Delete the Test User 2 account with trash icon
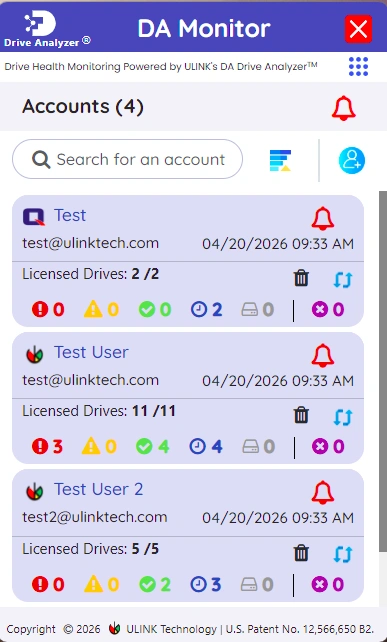Viewport: 387px width, 642px height. point(301,553)
